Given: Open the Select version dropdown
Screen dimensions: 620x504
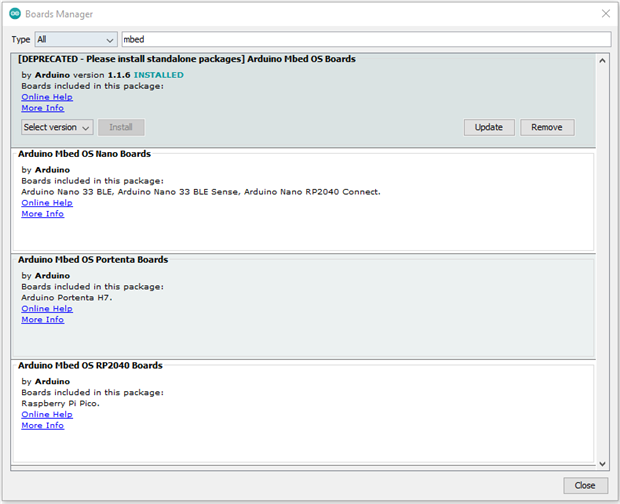Looking at the screenshot, I should 57,127.
